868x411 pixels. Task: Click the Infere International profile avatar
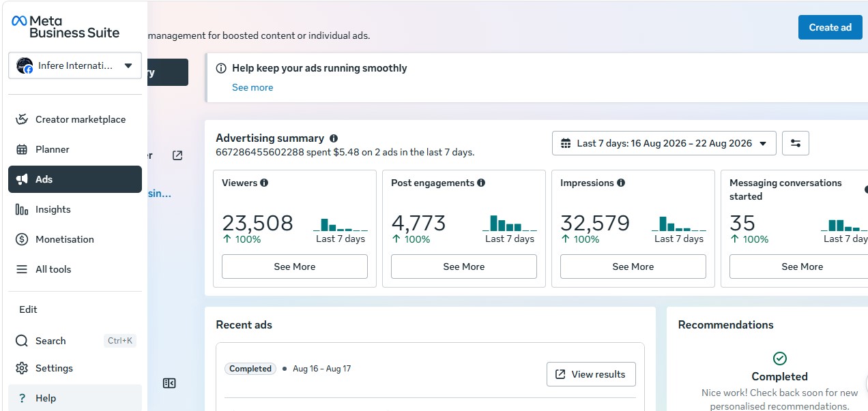point(25,65)
